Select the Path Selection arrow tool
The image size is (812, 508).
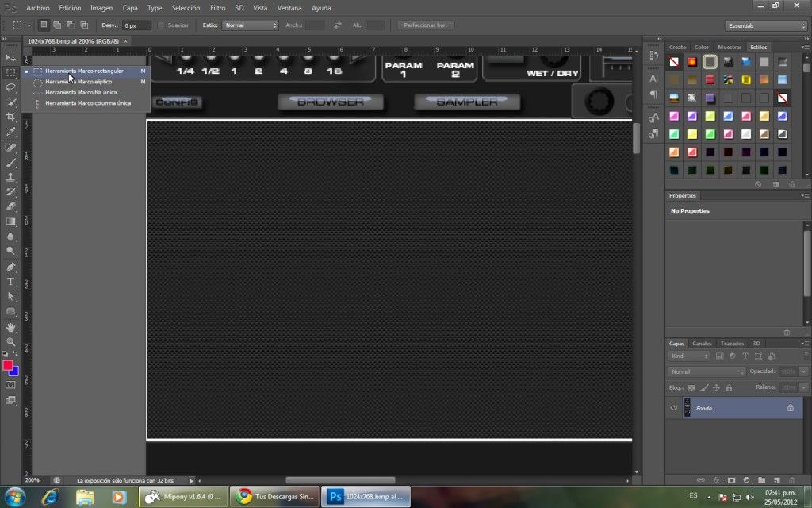pyautogui.click(x=10, y=297)
